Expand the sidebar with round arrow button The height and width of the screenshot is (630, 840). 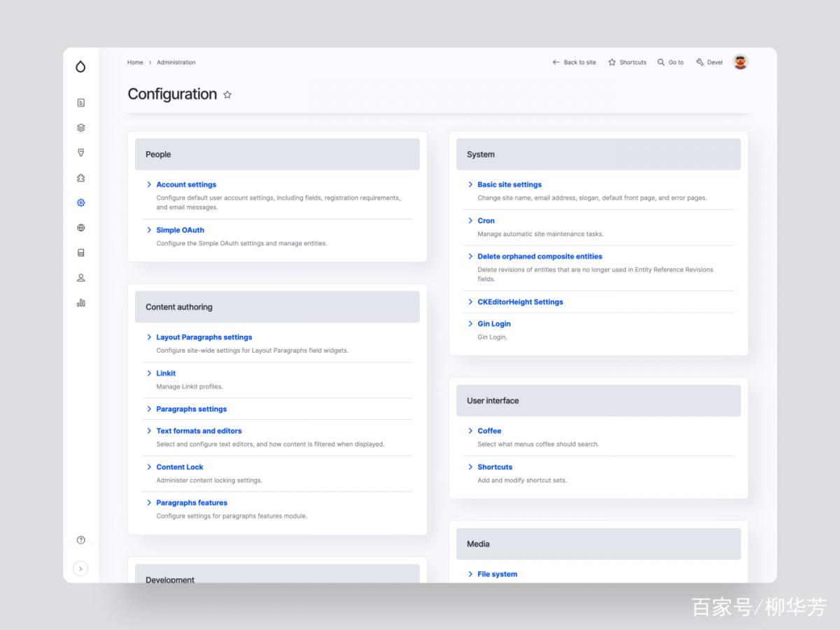[x=80, y=568]
